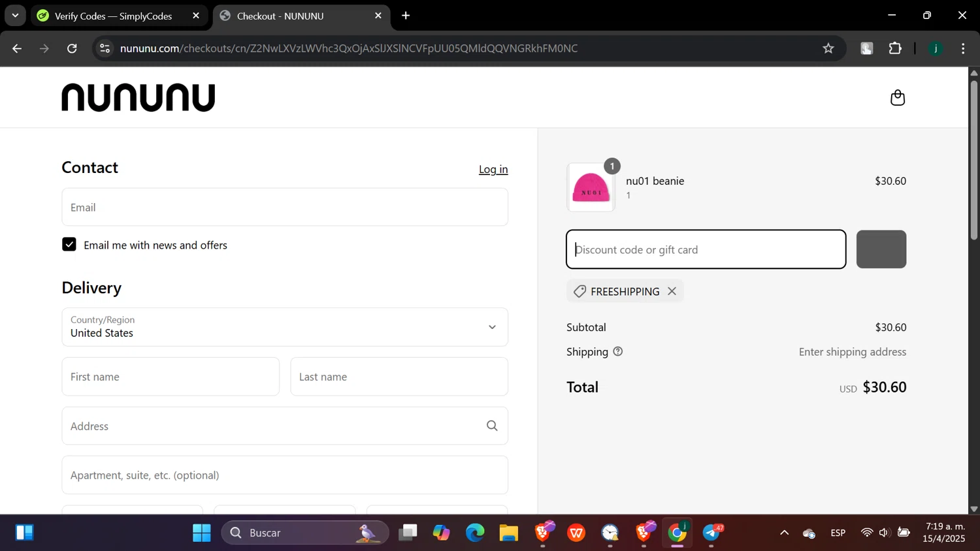The width and height of the screenshot is (980, 551).
Task: Focus the Address field
Action: click(x=285, y=426)
